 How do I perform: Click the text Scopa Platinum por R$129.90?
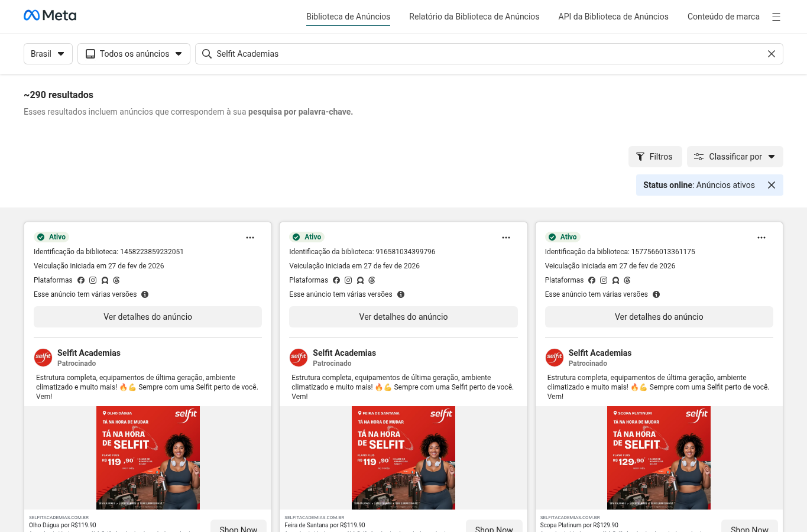click(579, 525)
